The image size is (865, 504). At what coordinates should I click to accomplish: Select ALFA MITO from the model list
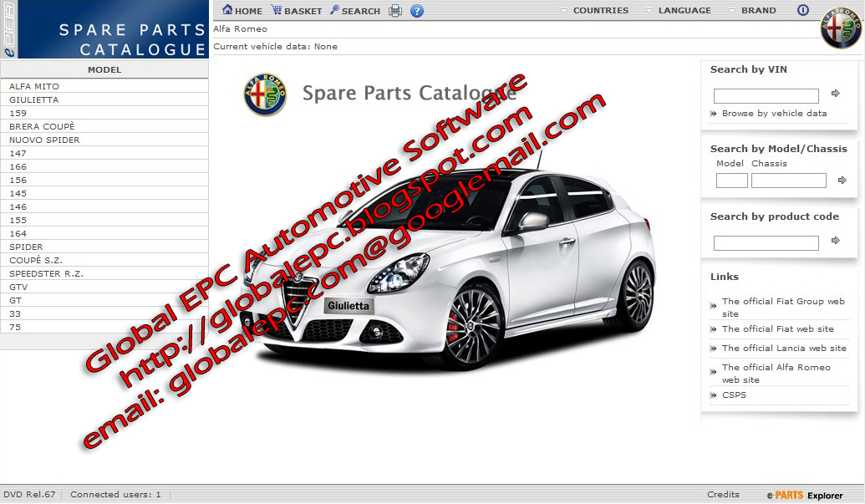(x=104, y=86)
